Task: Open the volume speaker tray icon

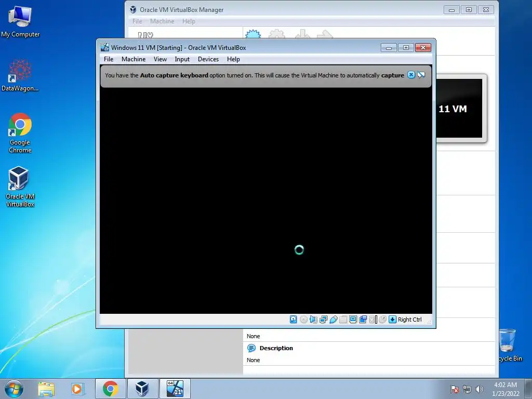Action: tap(479, 389)
